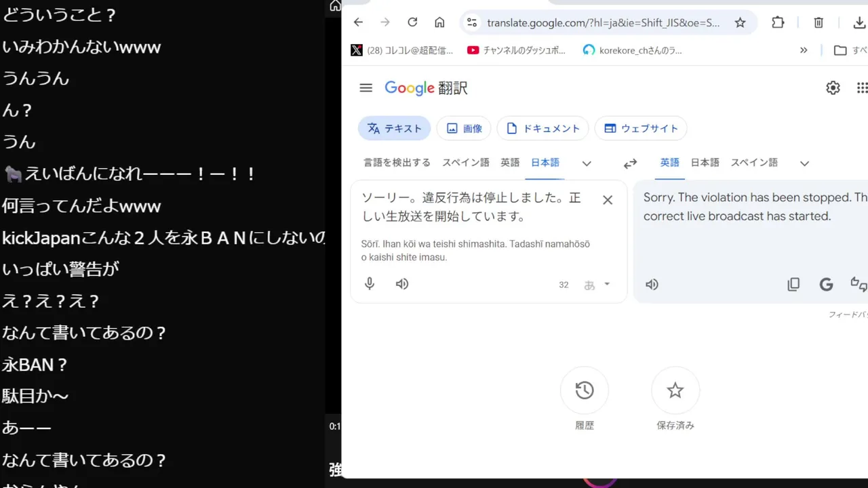
Task: Open the browser home page
Action: click(439, 22)
